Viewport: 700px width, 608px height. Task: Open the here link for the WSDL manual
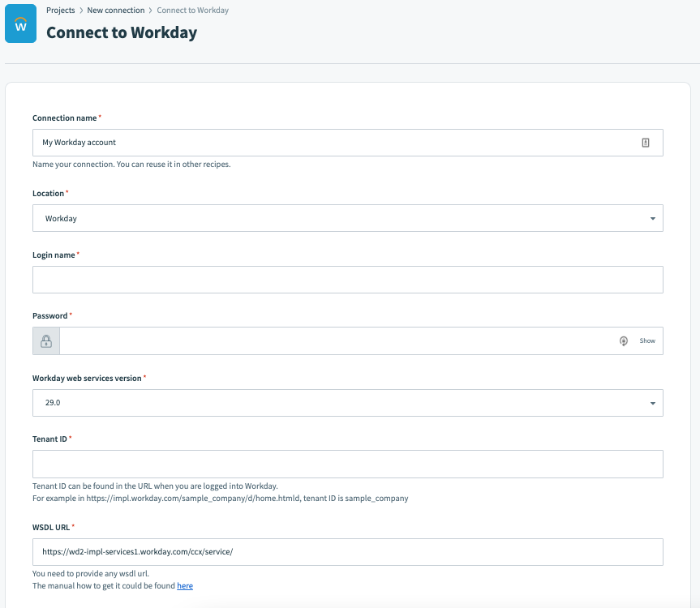(184, 585)
